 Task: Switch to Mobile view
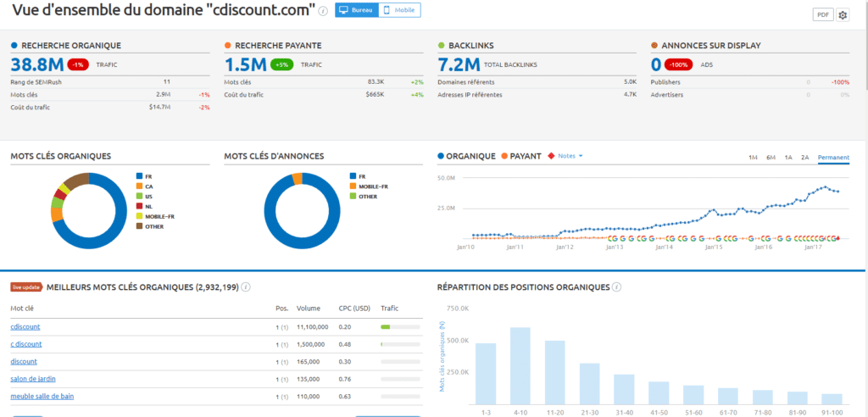pyautogui.click(x=400, y=10)
